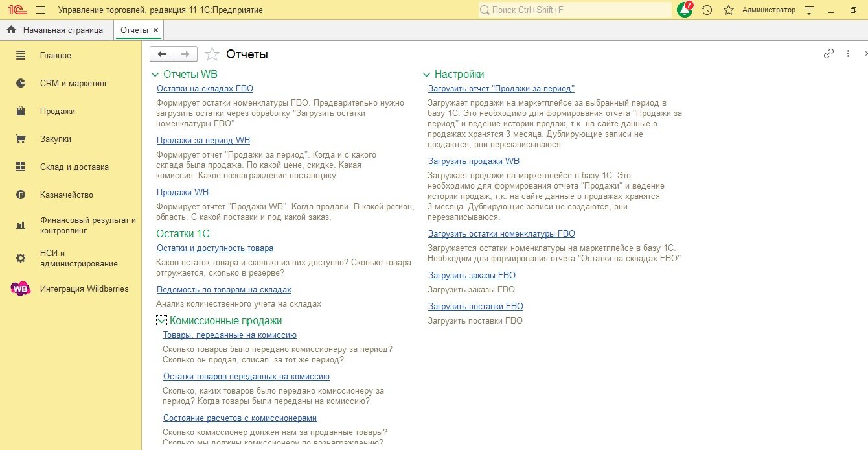Open the three-dot more actions menu

coord(849,54)
